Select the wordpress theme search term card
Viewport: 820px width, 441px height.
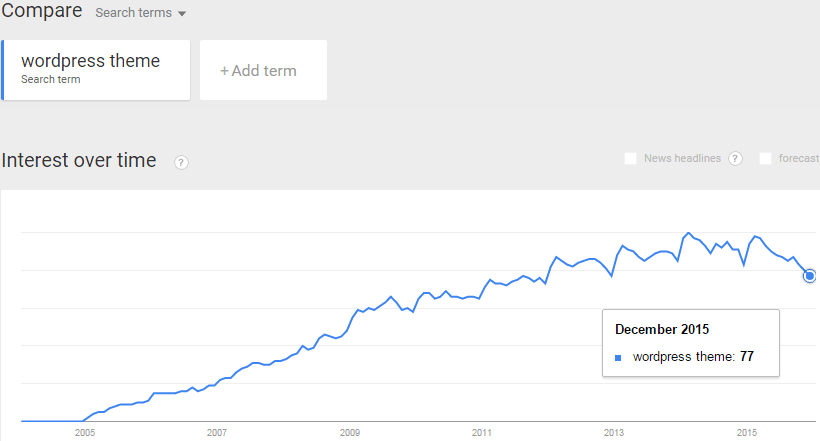[x=97, y=69]
